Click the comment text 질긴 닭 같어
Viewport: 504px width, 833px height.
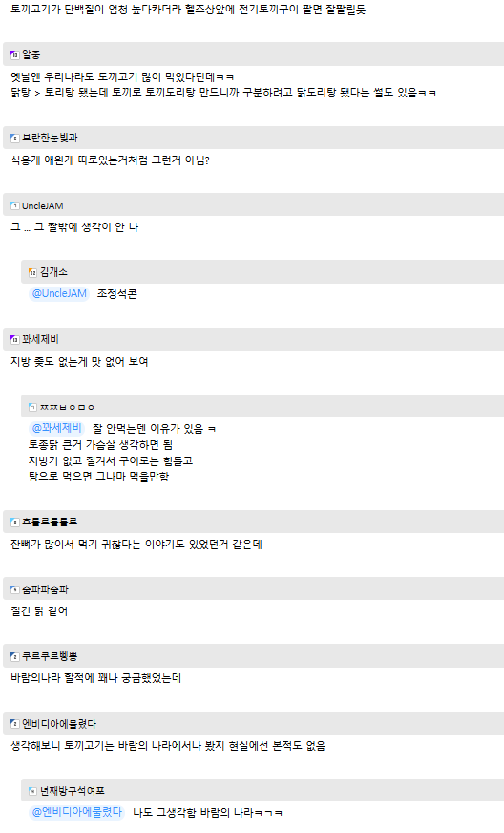39,611
